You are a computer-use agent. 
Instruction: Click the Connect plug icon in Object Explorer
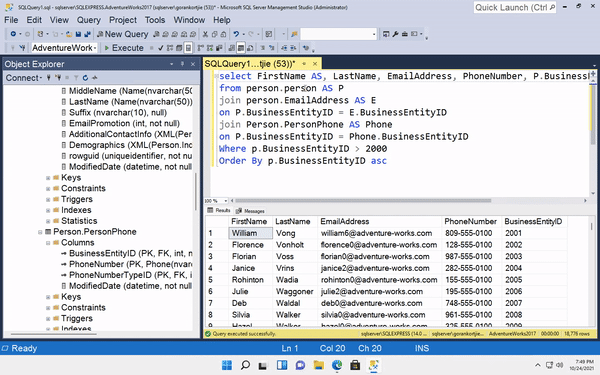pos(49,78)
